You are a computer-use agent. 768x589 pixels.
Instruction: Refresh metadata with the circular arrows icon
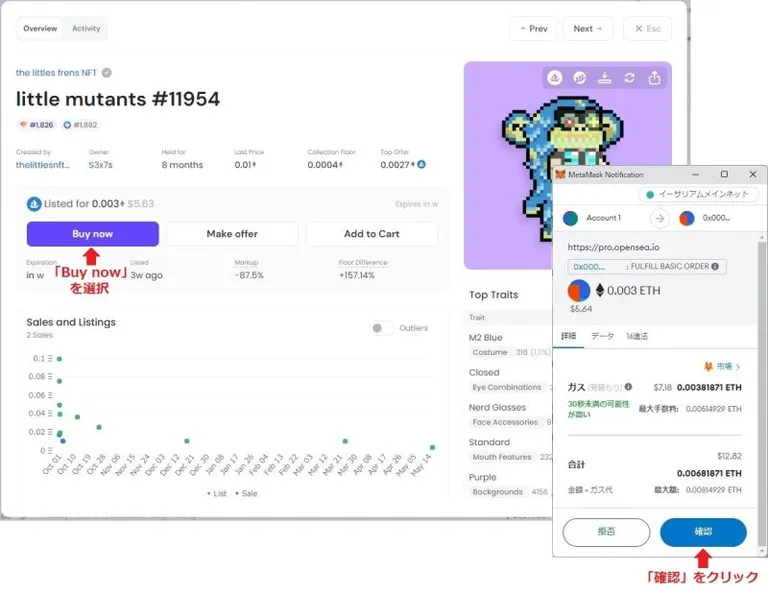pos(629,78)
